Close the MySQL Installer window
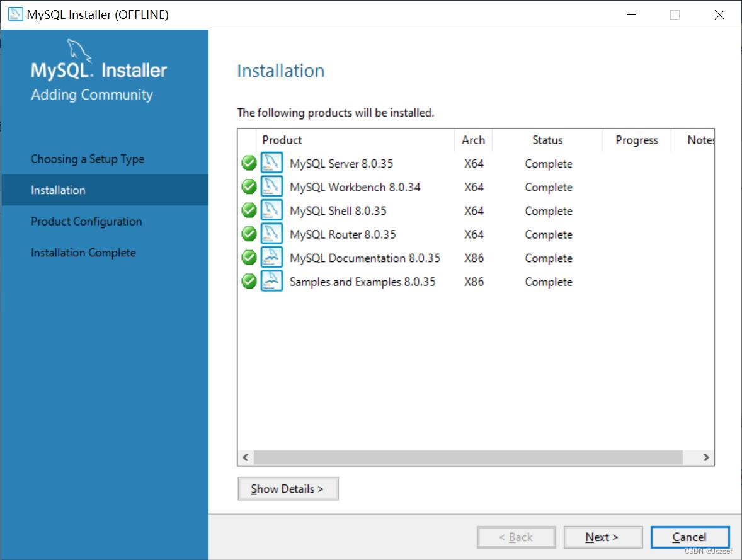The width and height of the screenshot is (742, 560). [x=719, y=14]
